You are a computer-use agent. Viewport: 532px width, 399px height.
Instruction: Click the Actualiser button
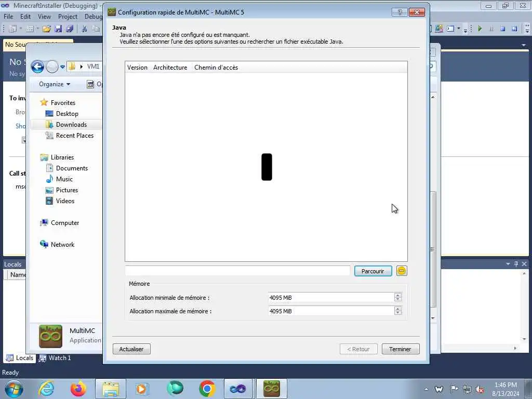[x=131, y=349]
